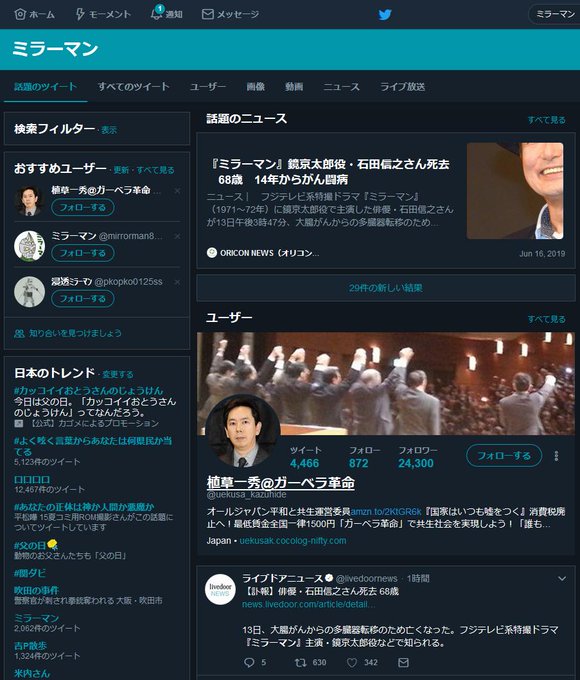This screenshot has width=580, height=680.
Task: Open uekusak.cocolog-nifty.com website link
Action: click(293, 541)
